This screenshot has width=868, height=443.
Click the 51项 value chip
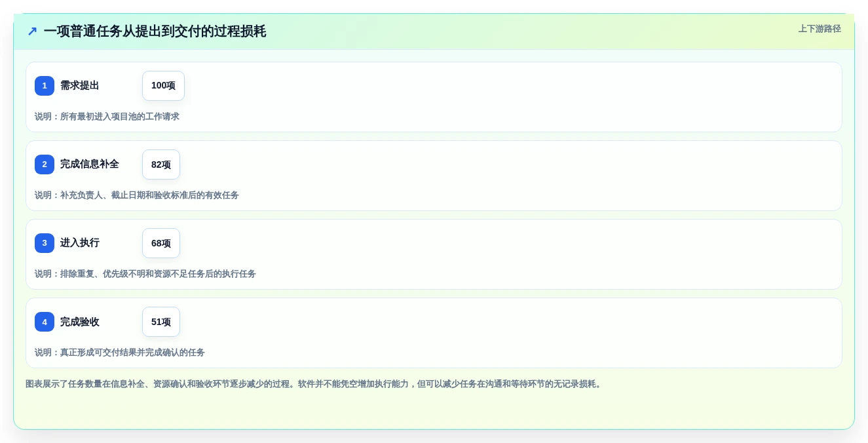pos(161,322)
